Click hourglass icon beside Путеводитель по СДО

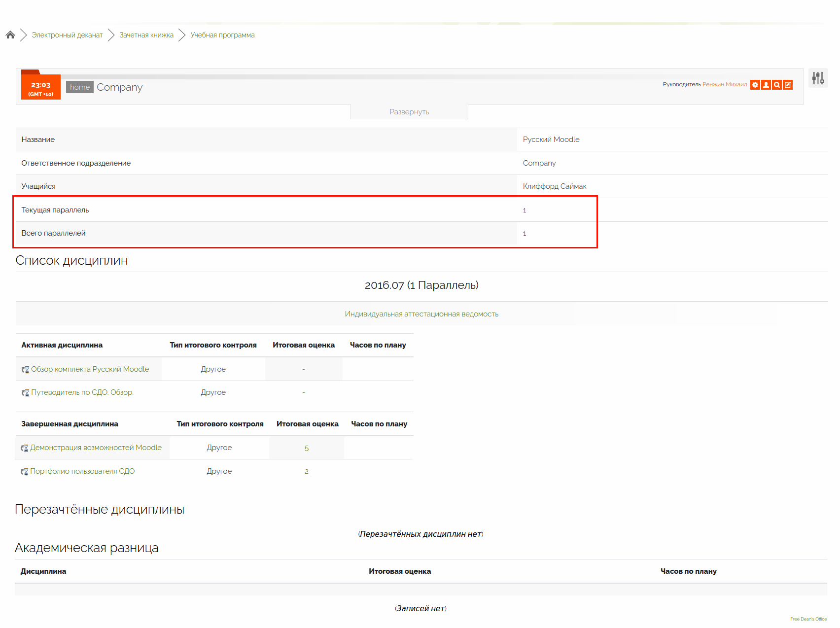tap(25, 393)
